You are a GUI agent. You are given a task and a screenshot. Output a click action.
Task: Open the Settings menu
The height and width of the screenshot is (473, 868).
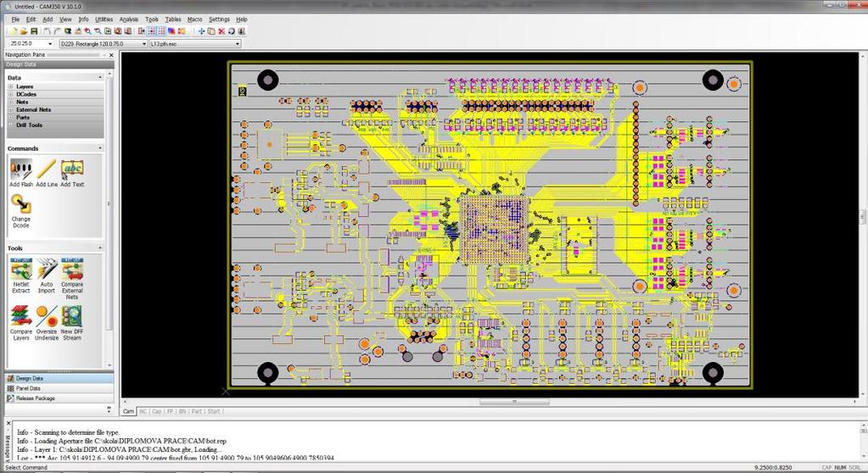219,19
